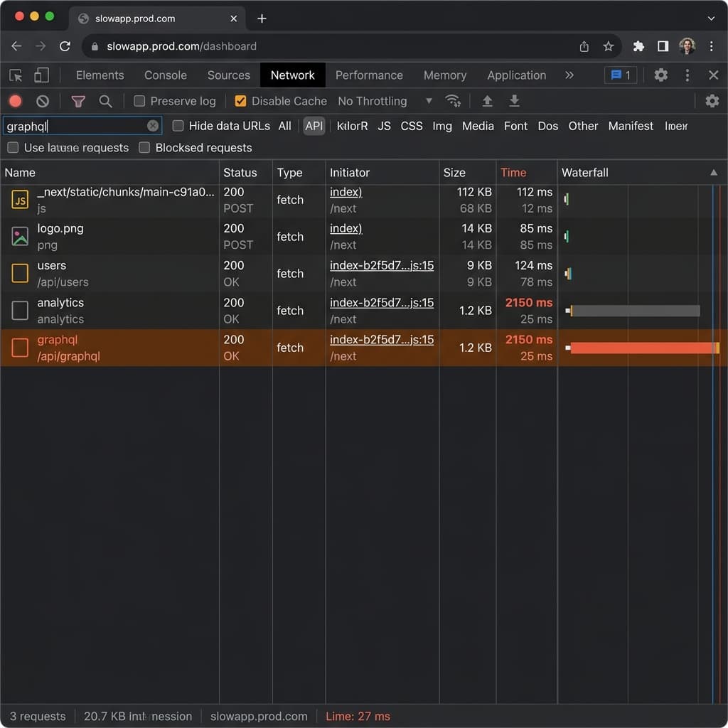Sort by the Status column header
This screenshot has height=728, width=728.
(x=245, y=173)
